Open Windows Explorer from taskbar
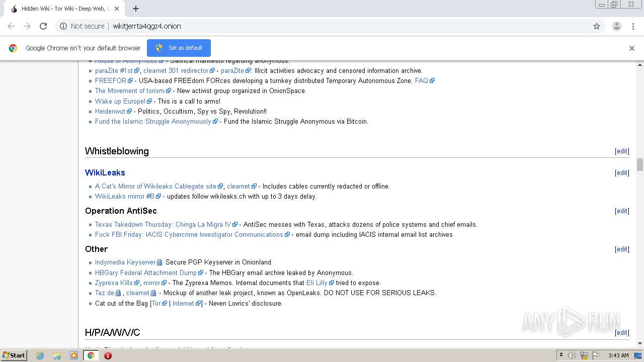This screenshot has height=362, width=644. 57,355
